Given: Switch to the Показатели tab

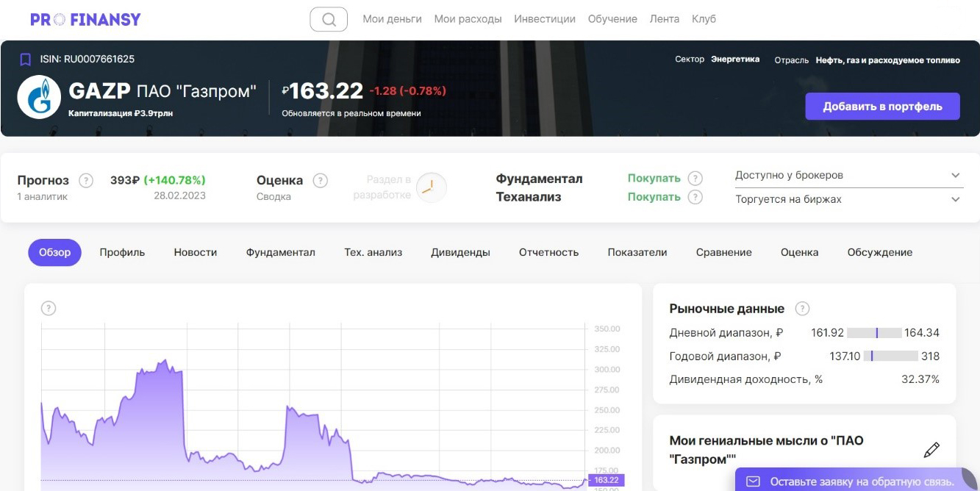Looking at the screenshot, I should pos(637,252).
